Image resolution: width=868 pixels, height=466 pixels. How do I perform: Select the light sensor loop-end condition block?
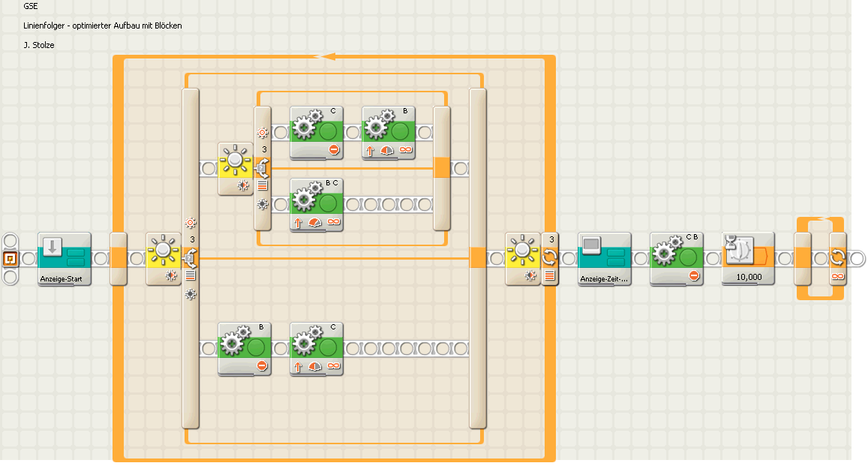524,258
